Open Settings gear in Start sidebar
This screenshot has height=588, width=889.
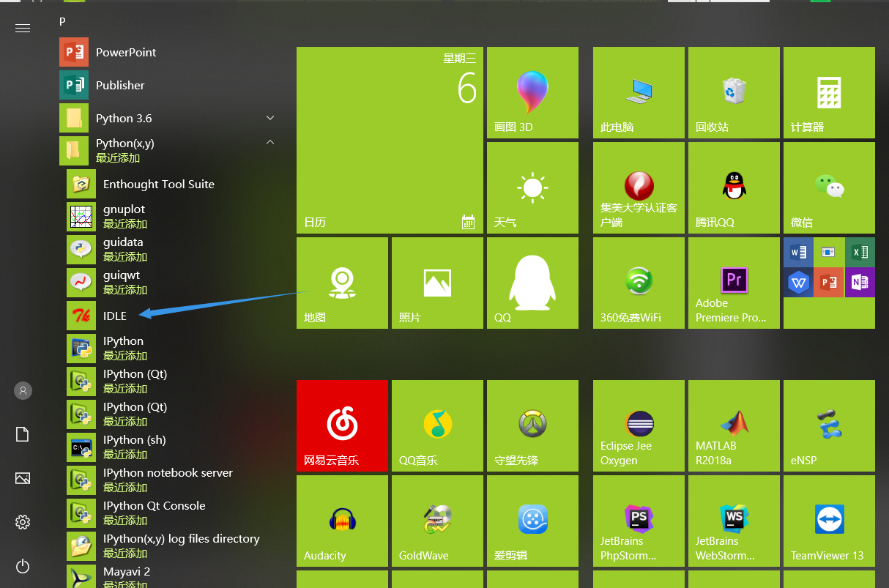23,522
